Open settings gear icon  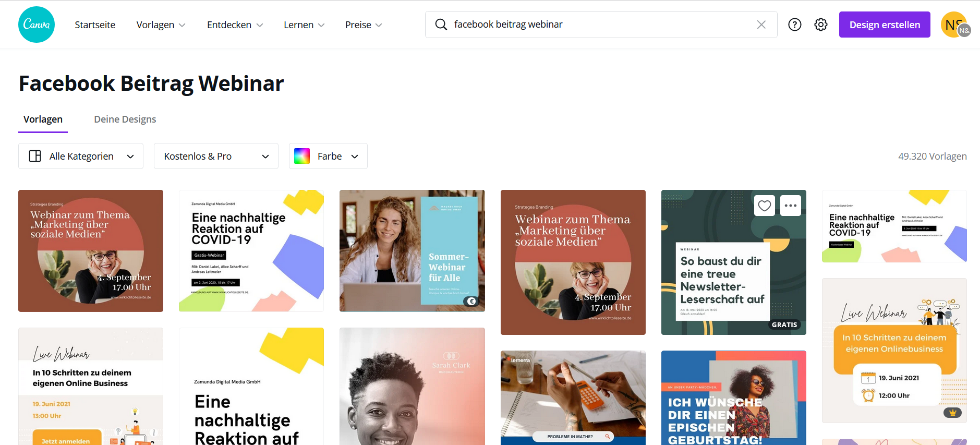click(x=821, y=25)
